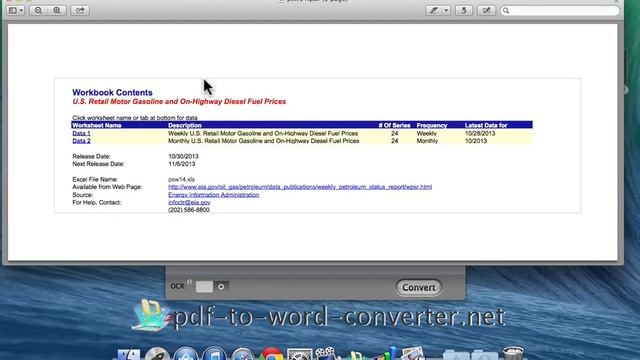Click the infoctr@eia.gov email link
Viewport: 640px width, 360px height.
[189, 202]
